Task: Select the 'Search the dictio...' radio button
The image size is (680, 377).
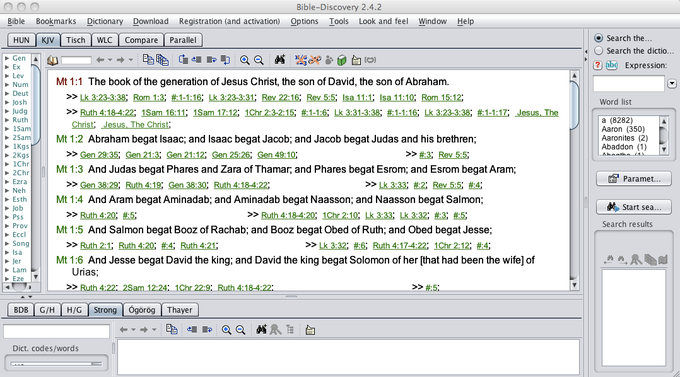Action: click(x=598, y=51)
